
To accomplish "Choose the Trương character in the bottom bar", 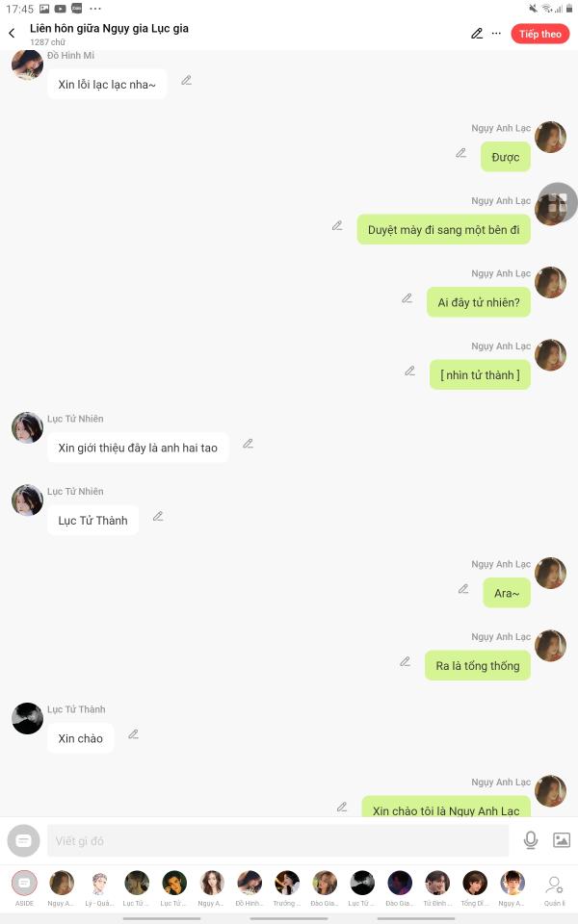I will pos(287,887).
